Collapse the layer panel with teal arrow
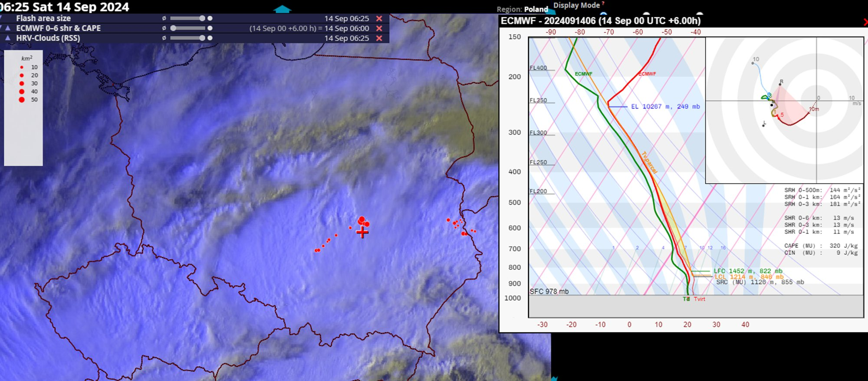868x381 pixels. [282, 9]
